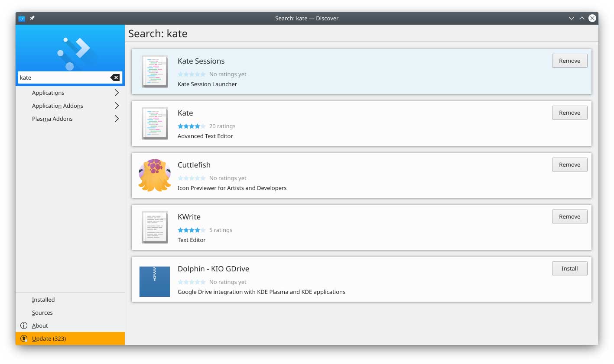The image size is (614, 364).
Task: Click the Cuttlefish icon previewer icon
Action: coord(154,175)
